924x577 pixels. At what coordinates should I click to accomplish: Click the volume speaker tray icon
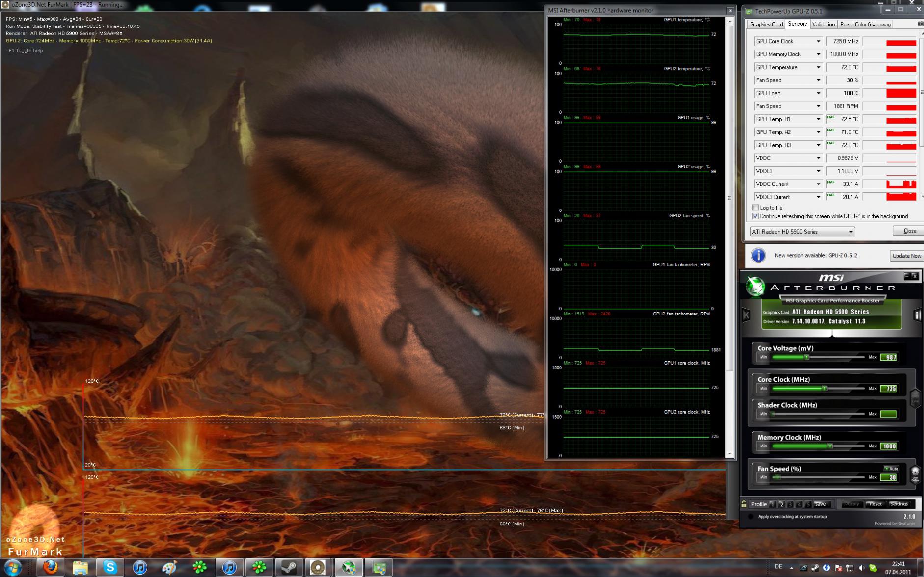862,568
